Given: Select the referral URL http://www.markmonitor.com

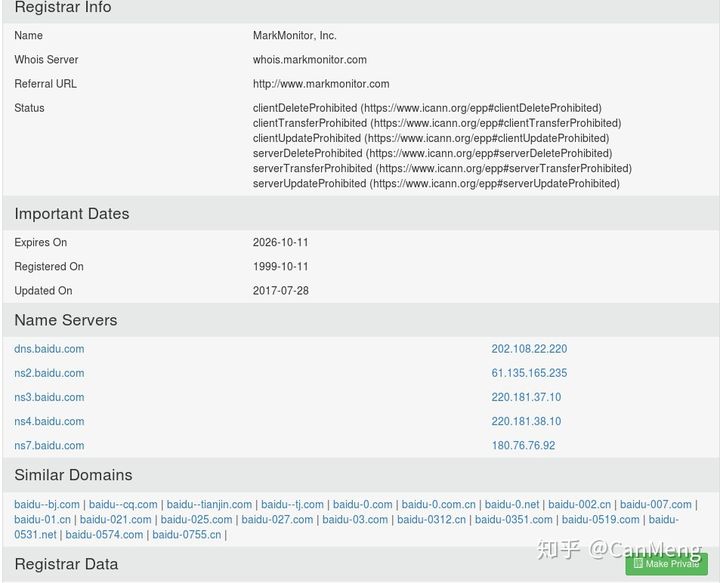Looking at the screenshot, I should pyautogui.click(x=321, y=84).
